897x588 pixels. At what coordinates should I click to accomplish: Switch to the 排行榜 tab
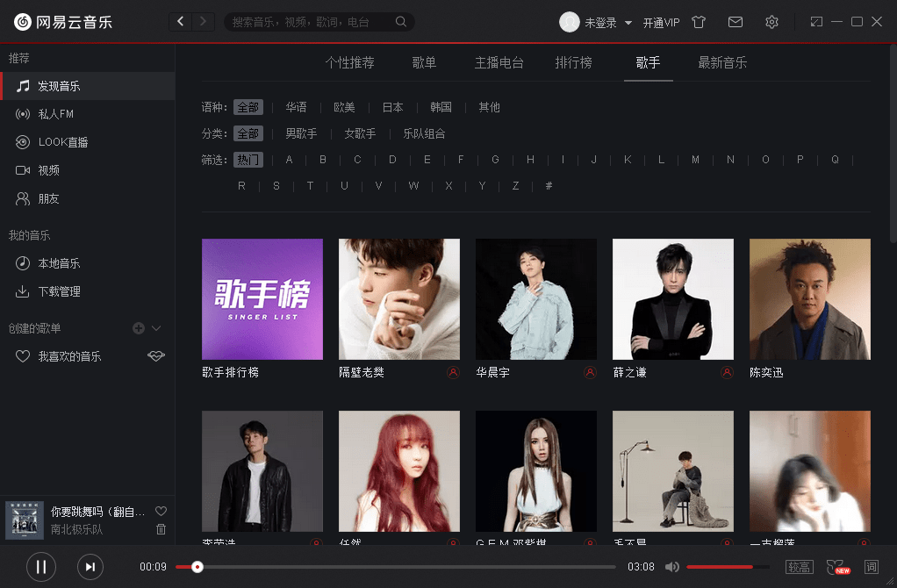(x=573, y=62)
